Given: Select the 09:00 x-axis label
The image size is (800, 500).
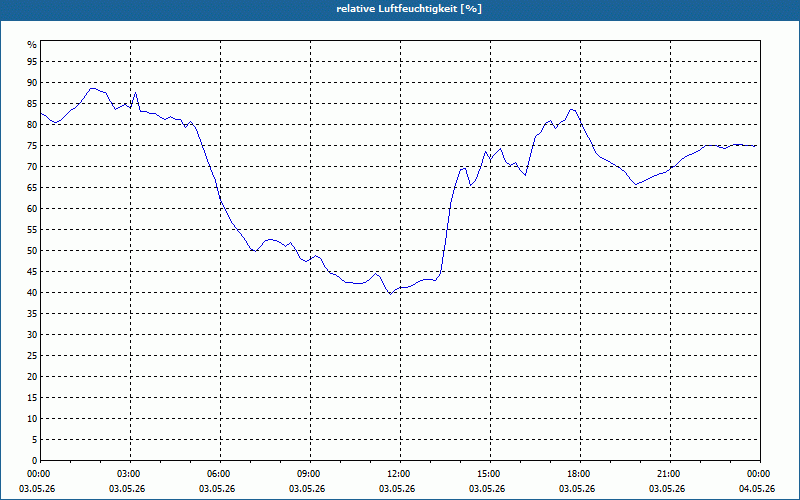Looking at the screenshot, I should [310, 474].
